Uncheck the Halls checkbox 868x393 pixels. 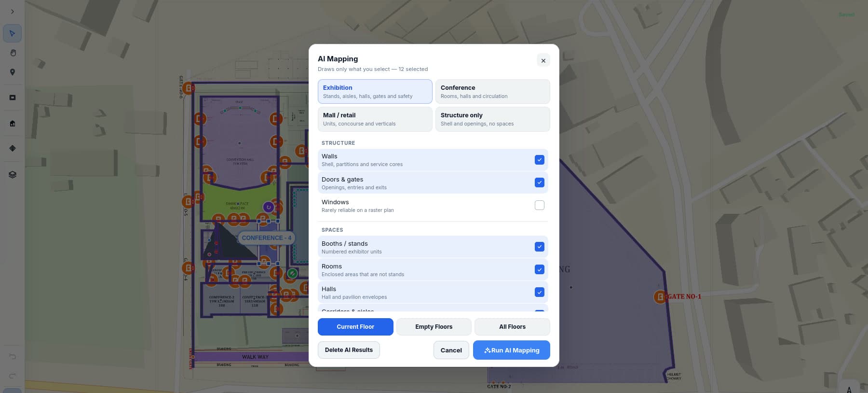(x=540, y=292)
